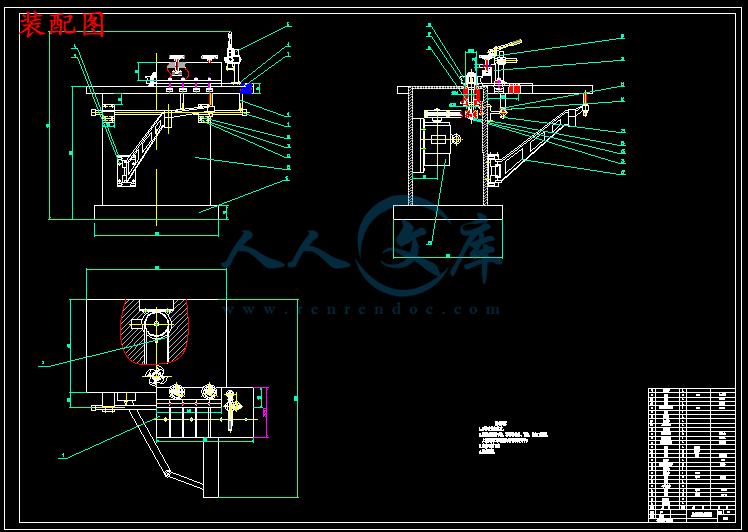The image size is (748, 532).
Task: Click the base plate of the front view
Action: pos(156,212)
